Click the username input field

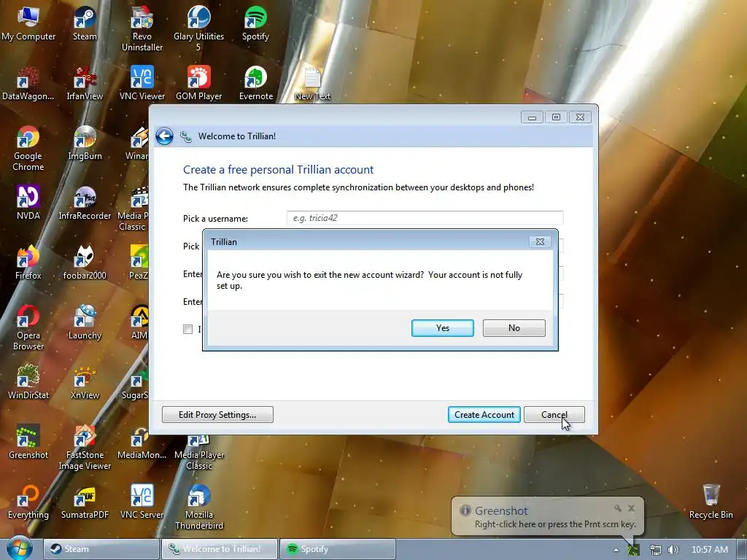425,218
